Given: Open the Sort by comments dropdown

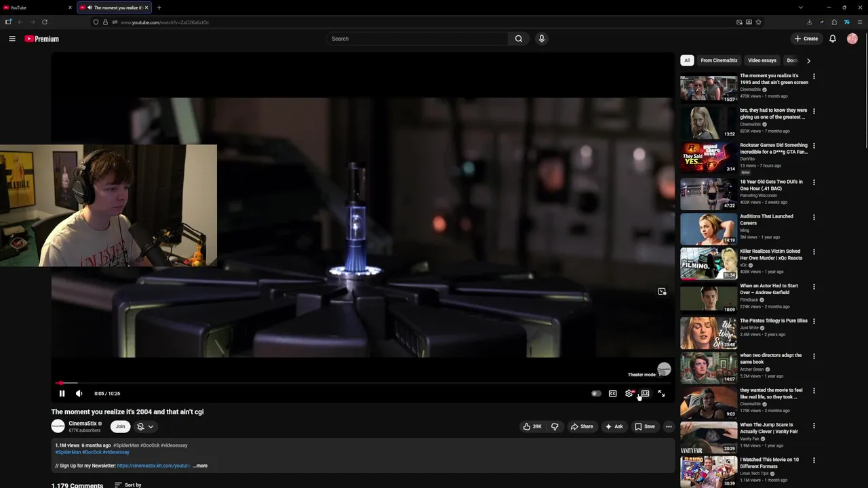Looking at the screenshot, I should tap(127, 485).
